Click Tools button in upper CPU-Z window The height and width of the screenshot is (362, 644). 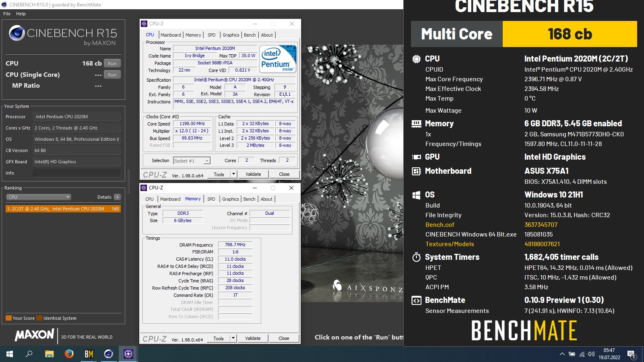pos(219,174)
